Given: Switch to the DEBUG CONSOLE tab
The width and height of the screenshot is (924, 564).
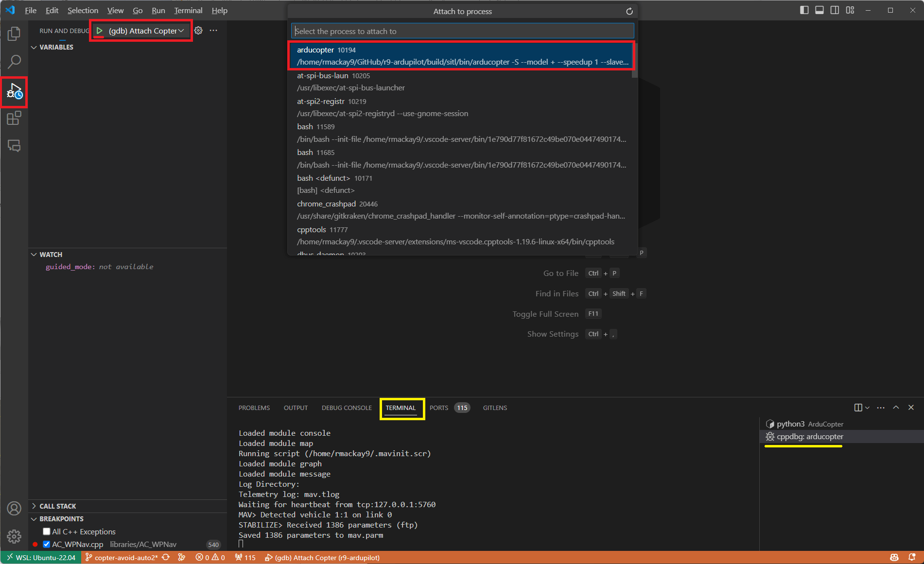Looking at the screenshot, I should pos(346,408).
